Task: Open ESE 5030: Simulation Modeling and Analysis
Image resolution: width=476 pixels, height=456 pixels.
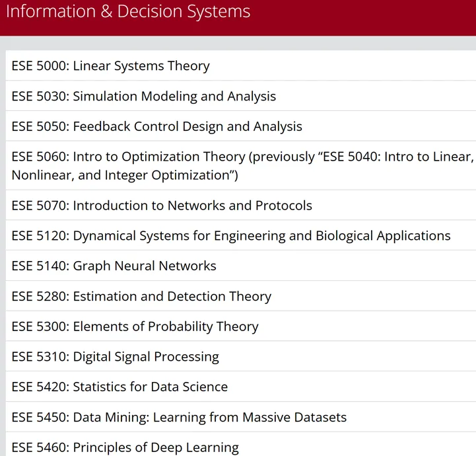Action: coord(241,96)
